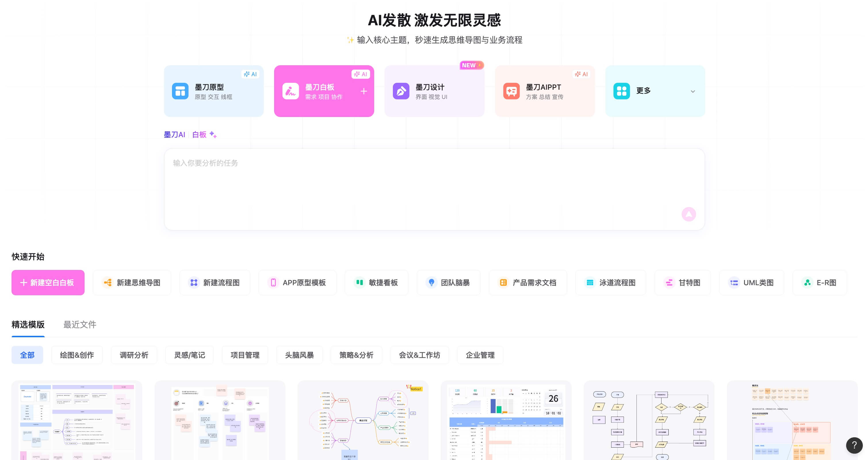Select the 头脑风暴 category filter
This screenshot has height=460, width=868.
coord(299,355)
